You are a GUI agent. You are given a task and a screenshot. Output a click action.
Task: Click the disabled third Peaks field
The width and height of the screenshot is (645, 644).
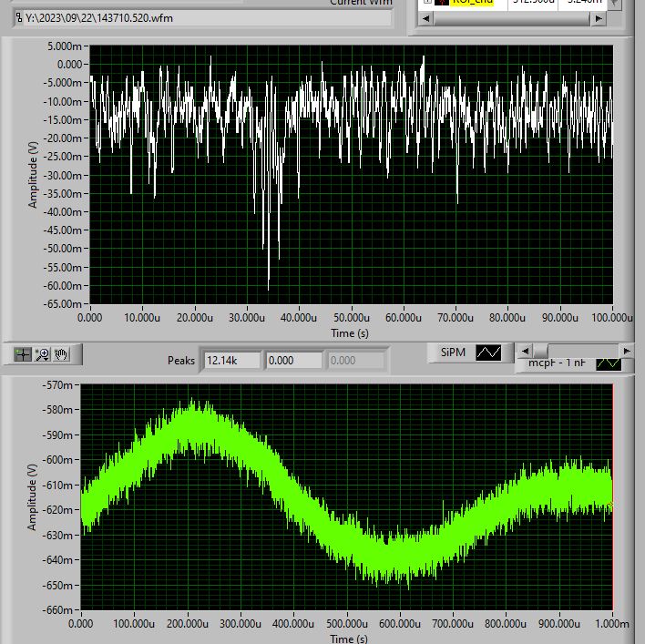click(x=355, y=361)
